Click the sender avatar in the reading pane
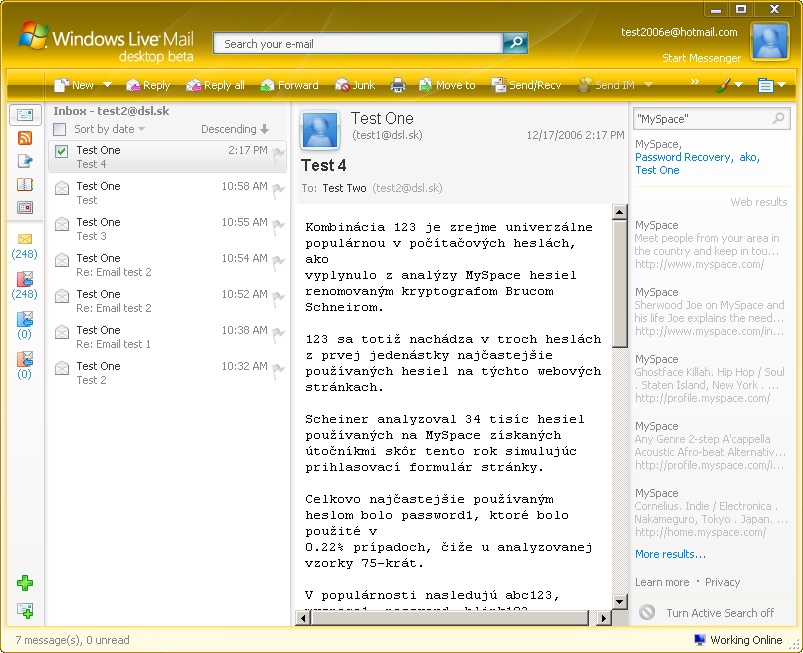This screenshot has height=653, width=803. (x=320, y=130)
